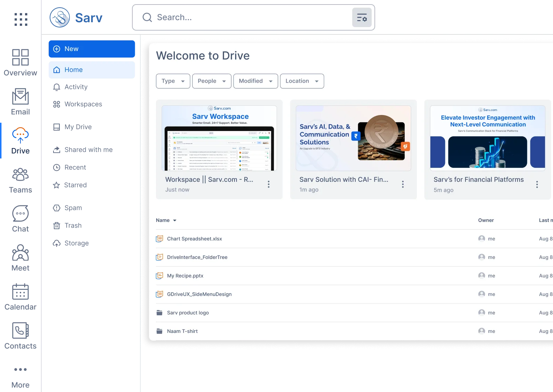Viewport: 553px width, 392px height.
Task: Open the apps grid launcher icon
Action: tap(21, 19)
